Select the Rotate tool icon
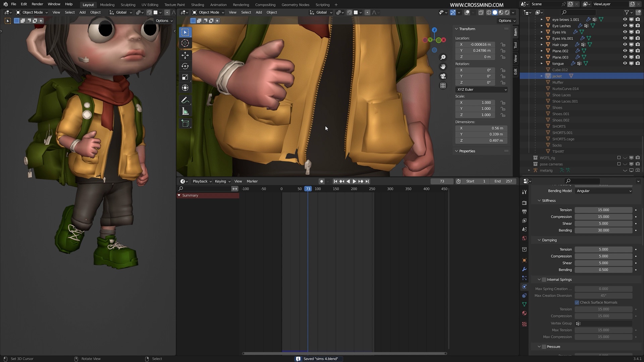644x362 pixels. tap(185, 66)
